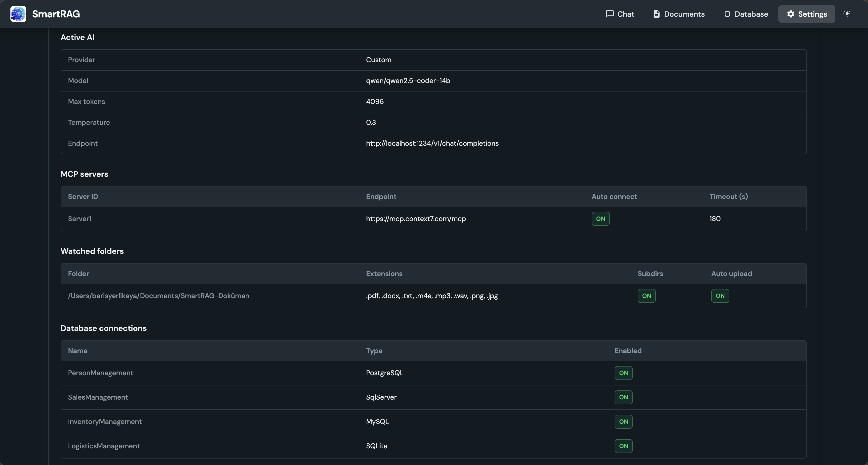Click the timeout value 180
868x465 pixels.
tap(715, 219)
